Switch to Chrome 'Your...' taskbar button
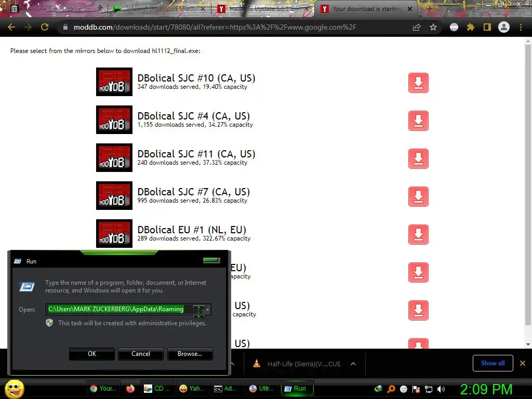 (103, 389)
